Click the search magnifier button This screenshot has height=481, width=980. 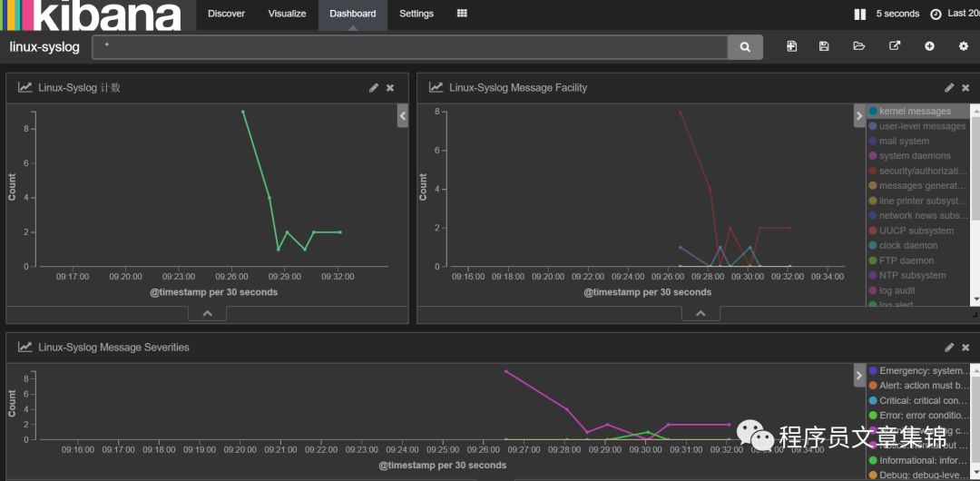point(745,47)
